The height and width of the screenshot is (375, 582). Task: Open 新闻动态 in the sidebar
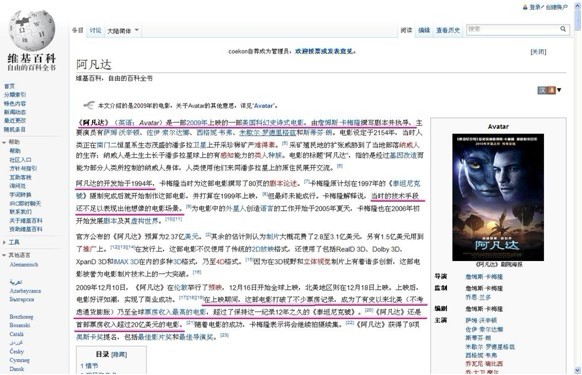(15, 112)
